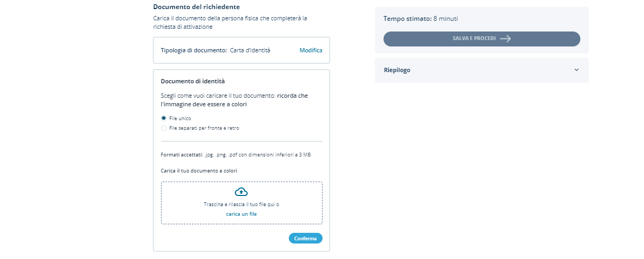Click the Formati accettati info line
The width and height of the screenshot is (644, 259).
235,154
